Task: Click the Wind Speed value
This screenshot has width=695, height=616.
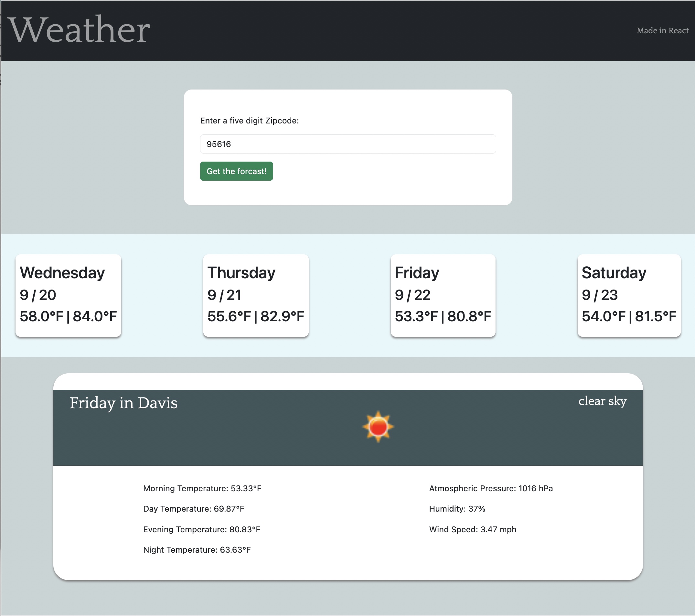Action: pyautogui.click(x=472, y=529)
